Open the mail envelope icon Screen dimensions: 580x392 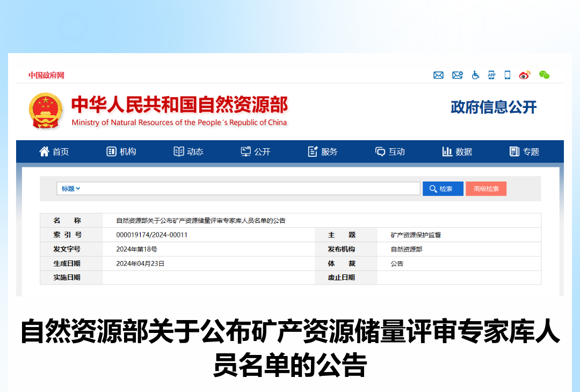tap(438, 75)
